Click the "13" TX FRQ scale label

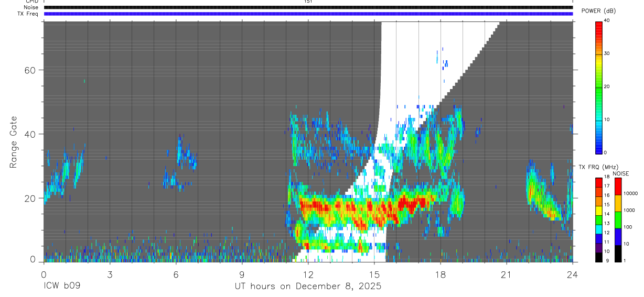click(x=607, y=223)
